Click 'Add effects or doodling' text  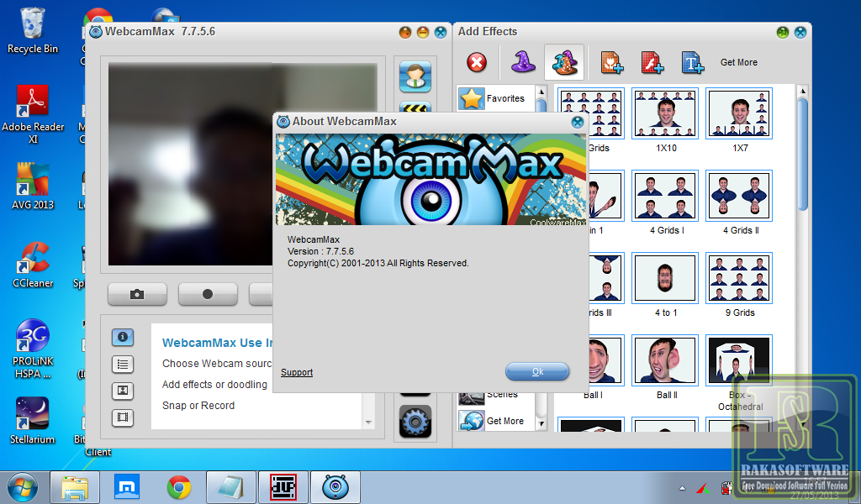coord(214,385)
